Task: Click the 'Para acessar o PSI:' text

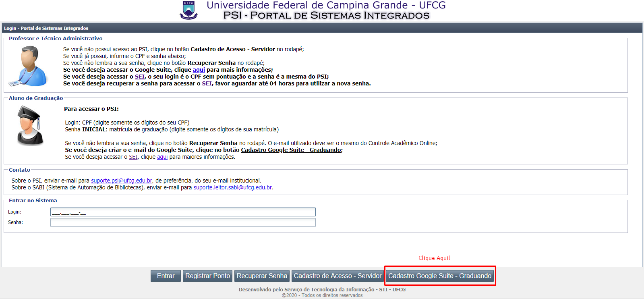Action: tap(91, 109)
